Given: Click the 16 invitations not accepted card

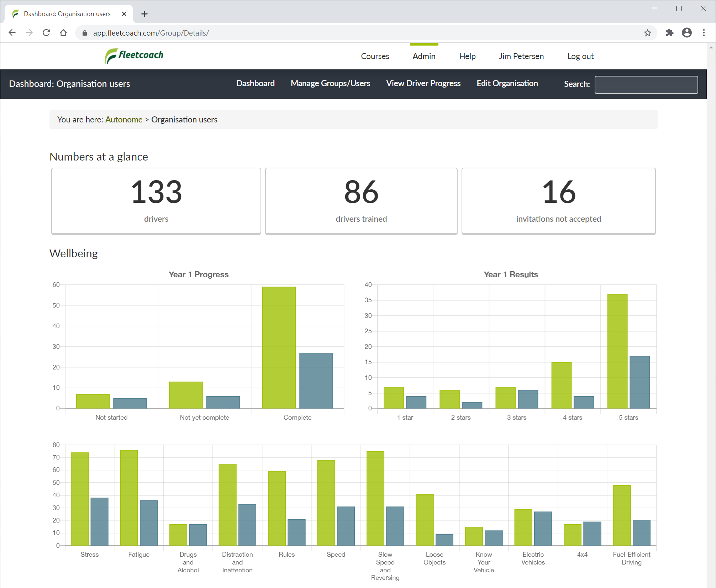Looking at the screenshot, I should click(558, 201).
